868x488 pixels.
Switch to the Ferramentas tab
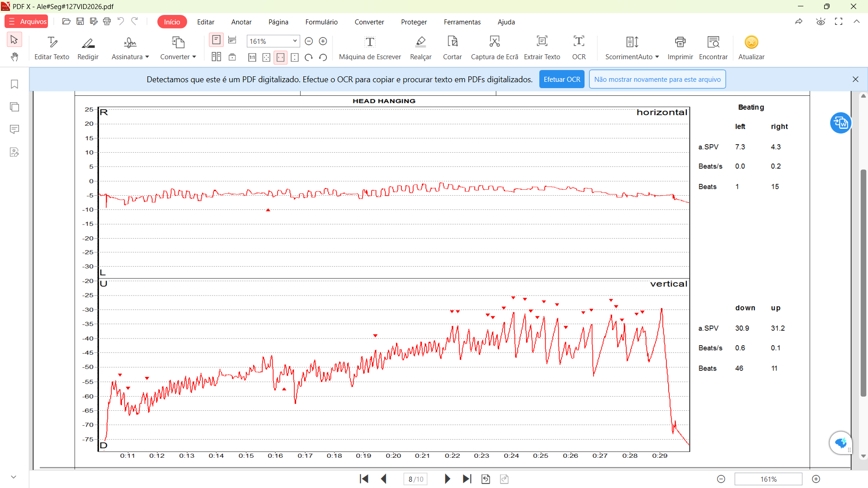click(x=462, y=22)
